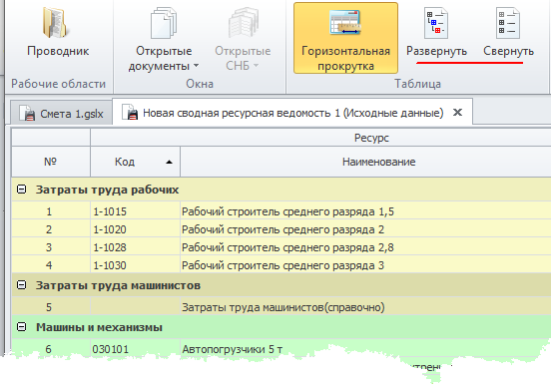
Task: Click the Свернуть collapse tree icon
Action: (508, 23)
